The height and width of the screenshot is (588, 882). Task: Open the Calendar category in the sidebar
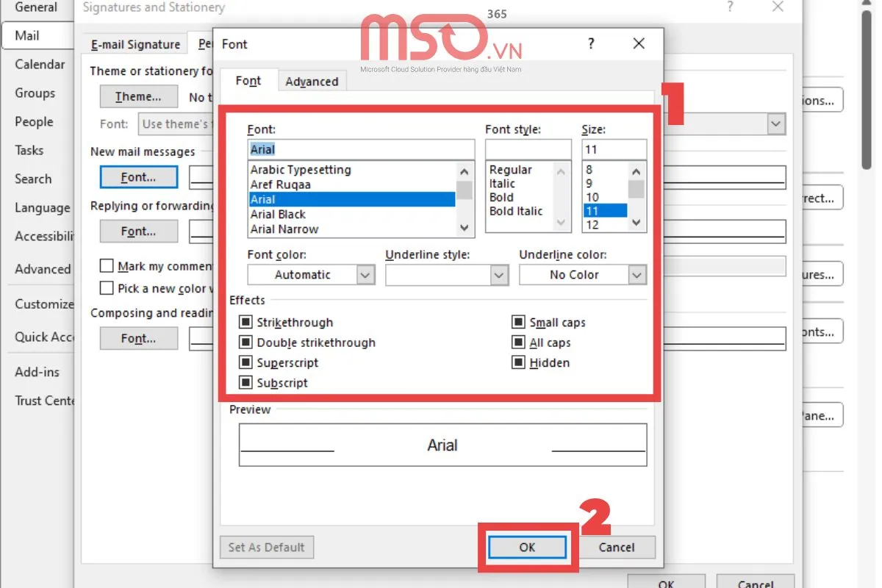click(40, 65)
